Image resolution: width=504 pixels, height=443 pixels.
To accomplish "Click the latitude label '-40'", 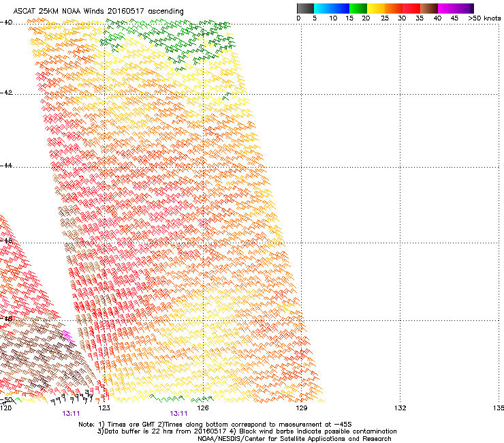I will click(x=6, y=22).
